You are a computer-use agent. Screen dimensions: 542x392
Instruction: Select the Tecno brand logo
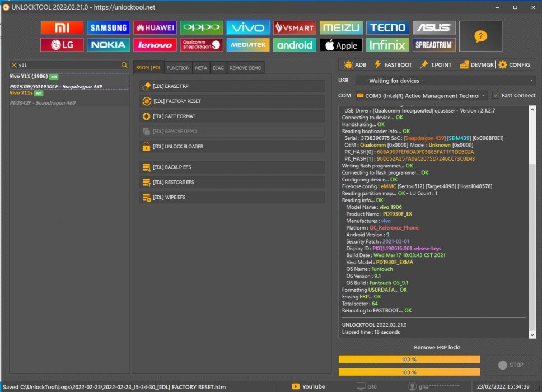coord(387,27)
